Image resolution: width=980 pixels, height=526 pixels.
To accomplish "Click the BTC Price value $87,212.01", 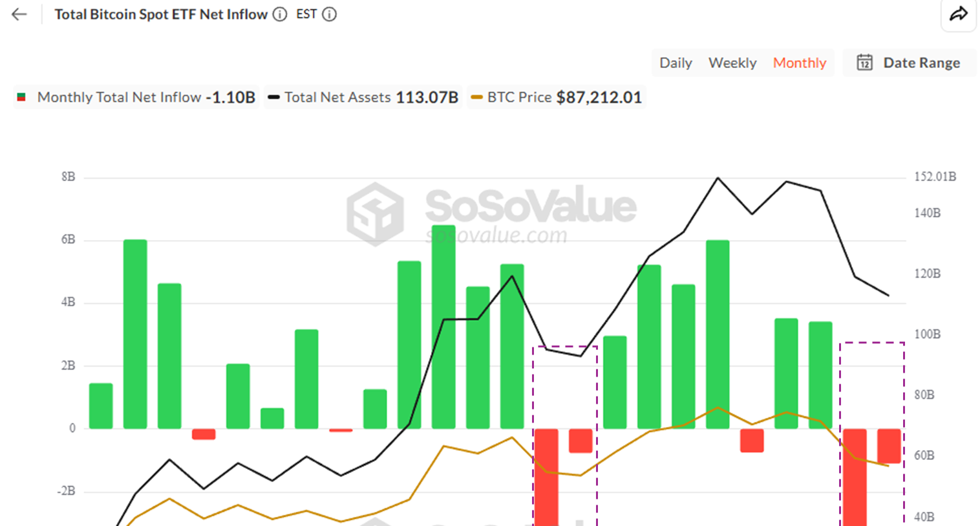I will coord(600,97).
